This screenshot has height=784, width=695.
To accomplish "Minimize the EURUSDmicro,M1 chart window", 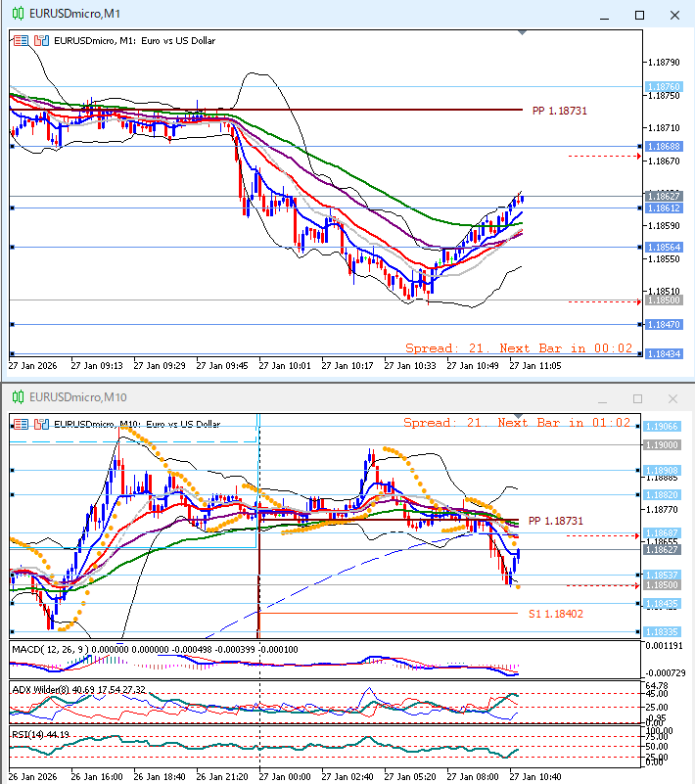I will coord(606,15).
